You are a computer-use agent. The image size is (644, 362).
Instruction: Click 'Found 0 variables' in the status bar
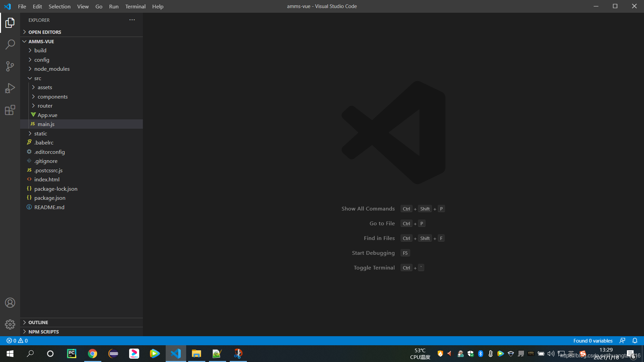(x=593, y=340)
